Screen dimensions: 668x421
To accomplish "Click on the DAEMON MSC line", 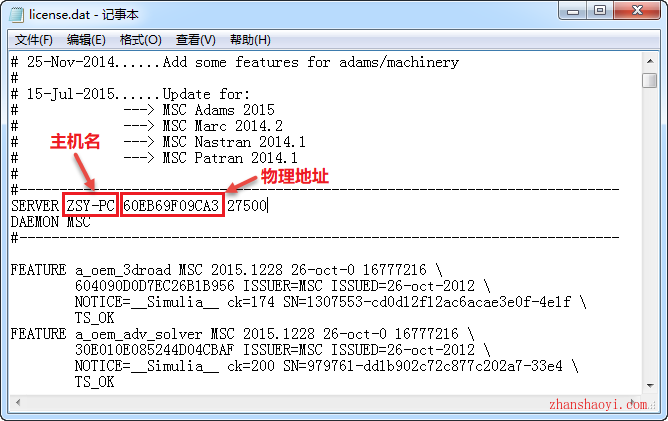I will pyautogui.click(x=51, y=222).
